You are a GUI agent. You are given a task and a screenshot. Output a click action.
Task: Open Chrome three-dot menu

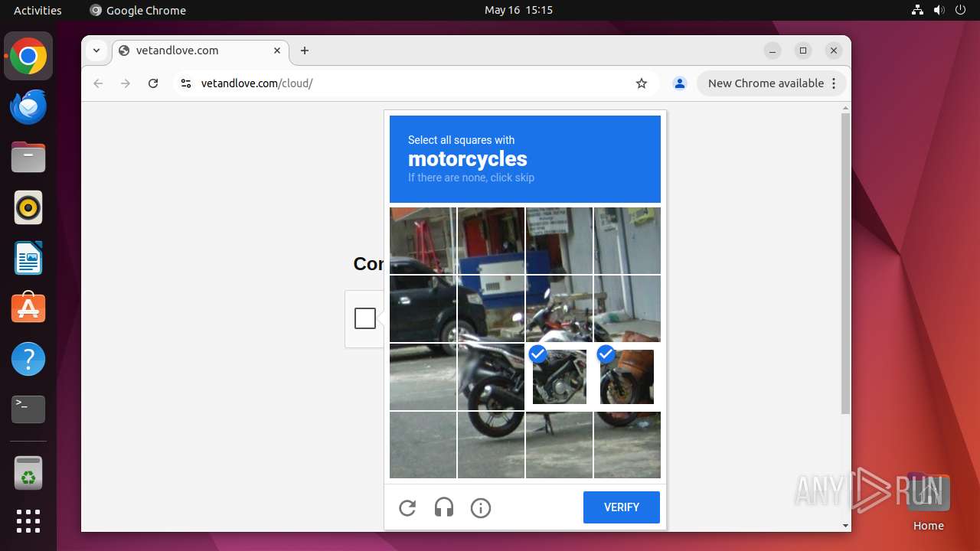pyautogui.click(x=834, y=83)
